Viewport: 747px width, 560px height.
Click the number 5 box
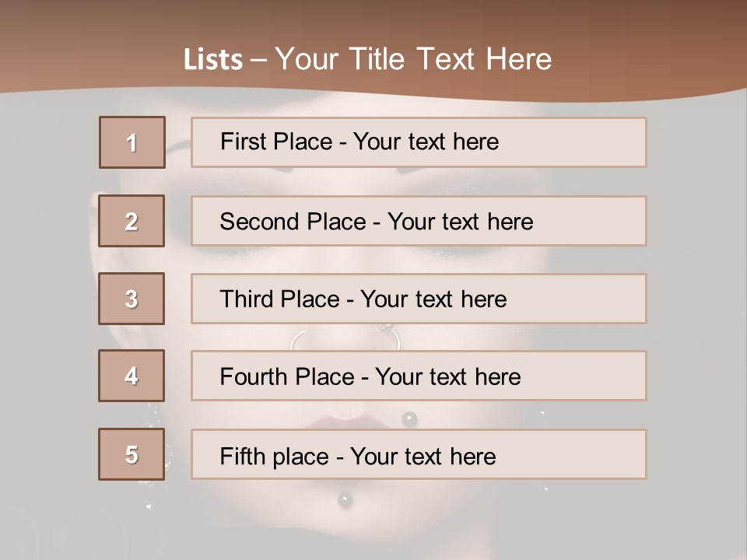pyautogui.click(x=132, y=454)
